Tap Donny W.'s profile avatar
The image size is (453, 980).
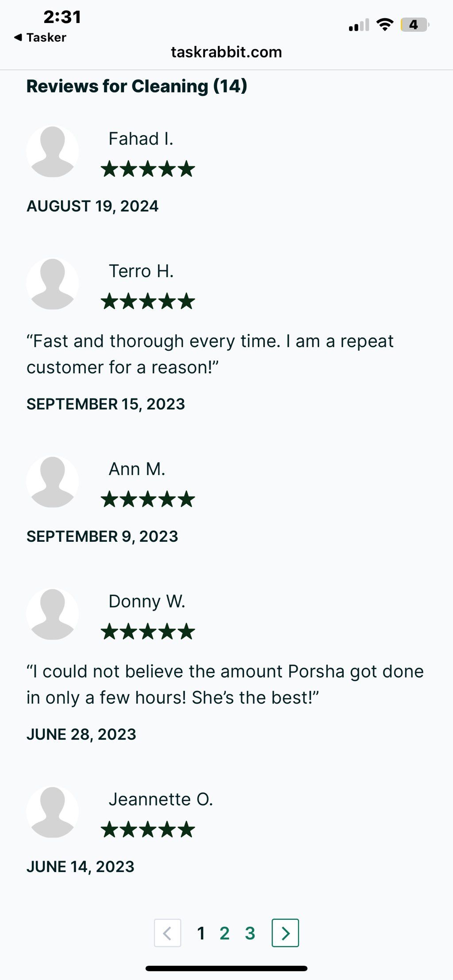tap(53, 614)
